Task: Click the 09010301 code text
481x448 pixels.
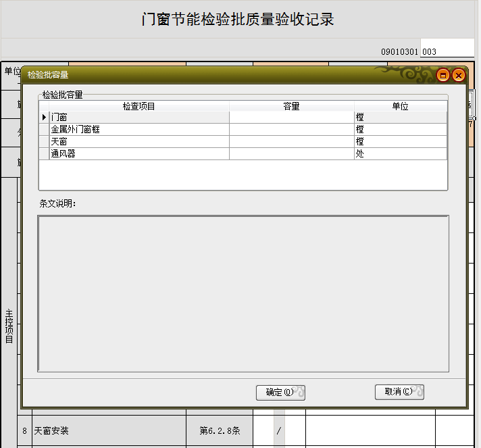Action: [x=399, y=51]
